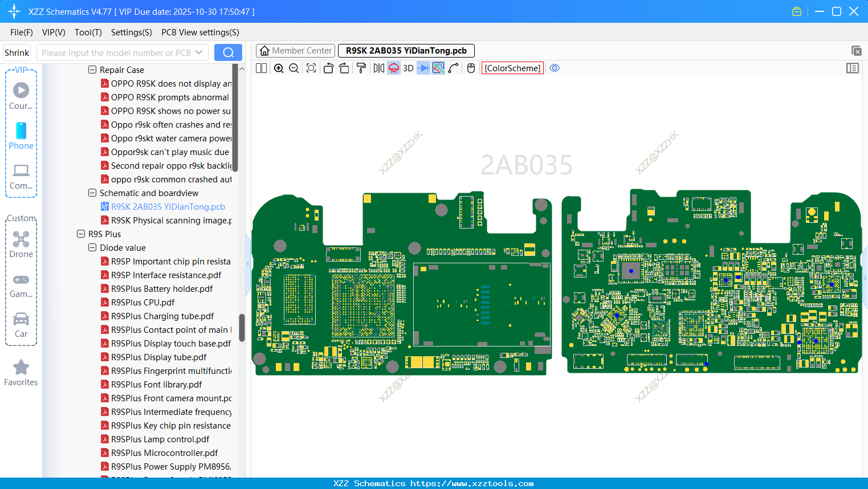Open the ColorScheme selector

[512, 68]
